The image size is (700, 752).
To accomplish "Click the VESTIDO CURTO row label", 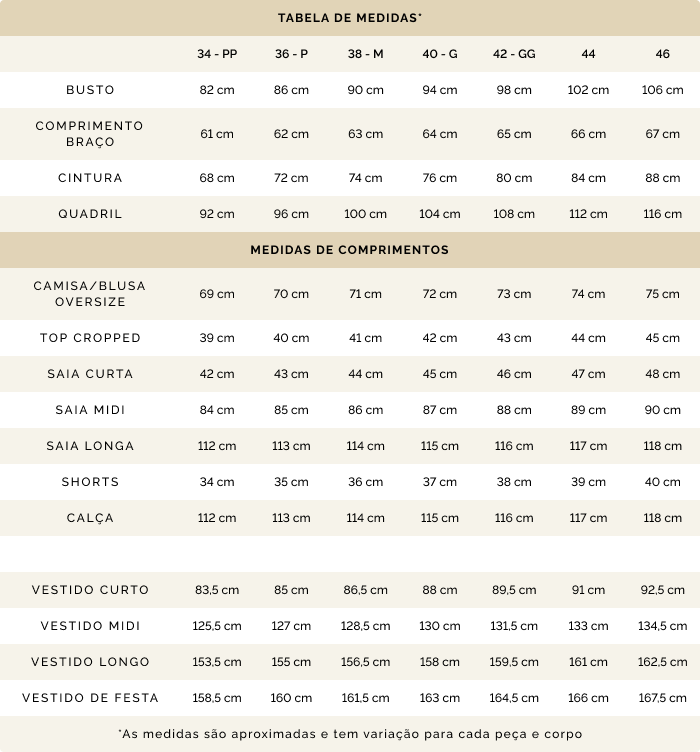I will (90, 590).
